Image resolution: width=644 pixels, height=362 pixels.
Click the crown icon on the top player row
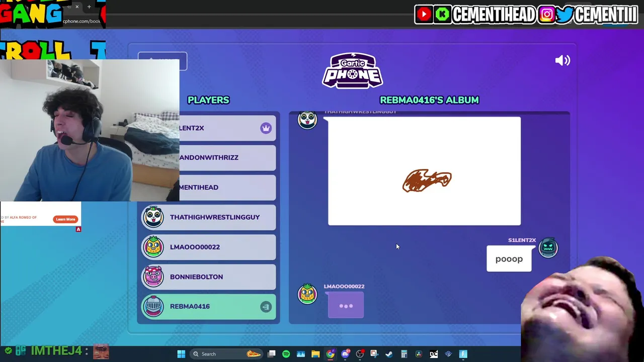click(266, 128)
